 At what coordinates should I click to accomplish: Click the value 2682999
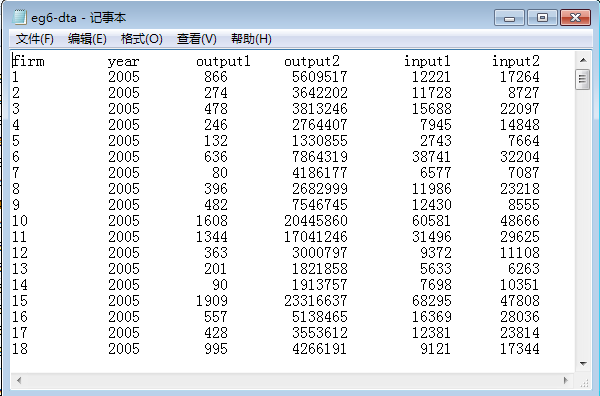coord(320,189)
